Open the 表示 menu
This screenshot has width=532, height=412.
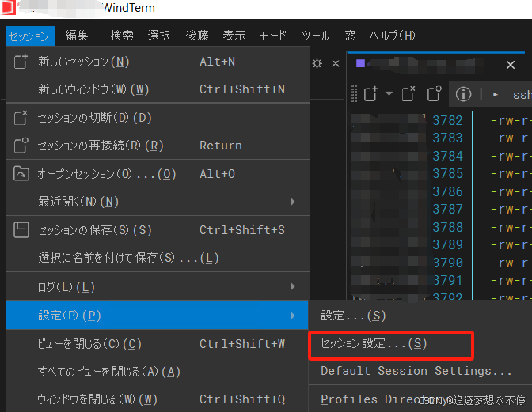[x=234, y=36]
